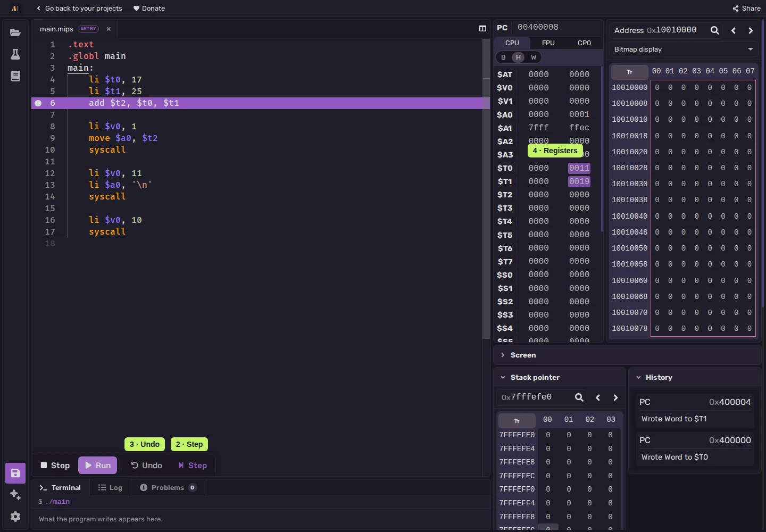The height and width of the screenshot is (532, 766).
Task: Toggle the split editor layout icon
Action: point(482,28)
